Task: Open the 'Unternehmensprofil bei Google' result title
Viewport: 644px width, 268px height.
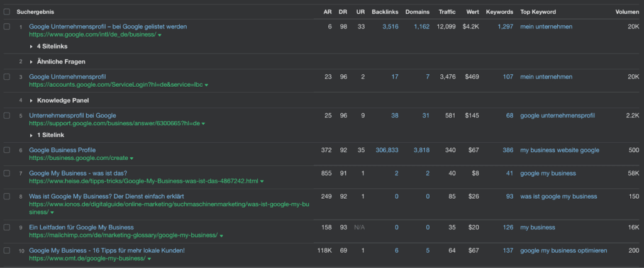Action: (73, 116)
